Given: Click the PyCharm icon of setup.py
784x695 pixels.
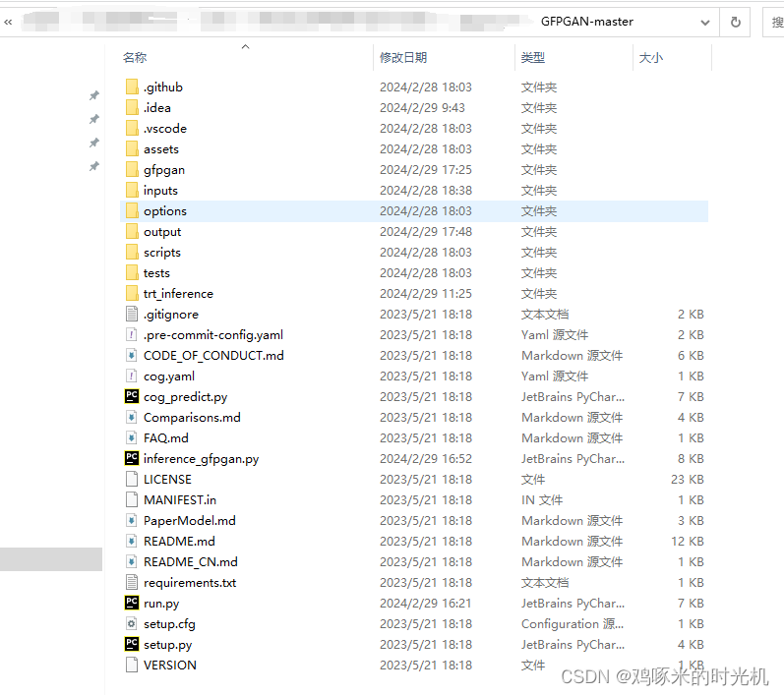Looking at the screenshot, I should tap(132, 645).
